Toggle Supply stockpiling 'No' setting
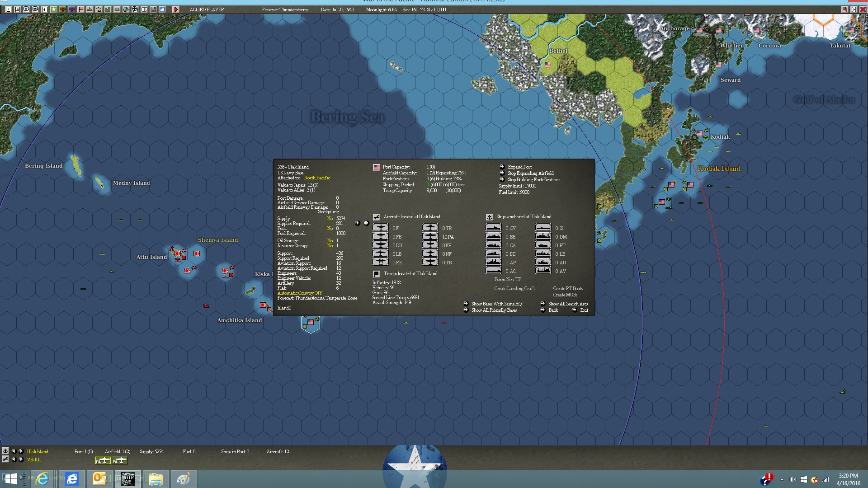868x488 pixels. [330, 219]
